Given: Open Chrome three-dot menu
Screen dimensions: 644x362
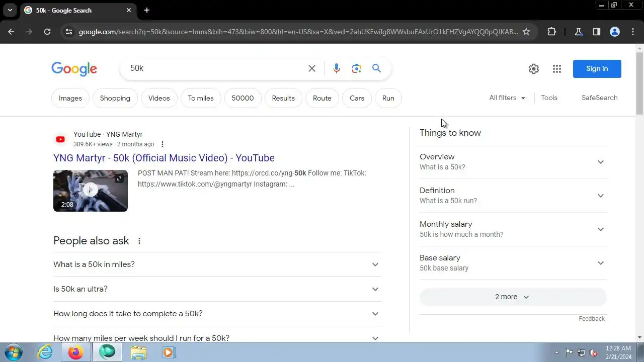Looking at the screenshot, I should coord(633,32).
